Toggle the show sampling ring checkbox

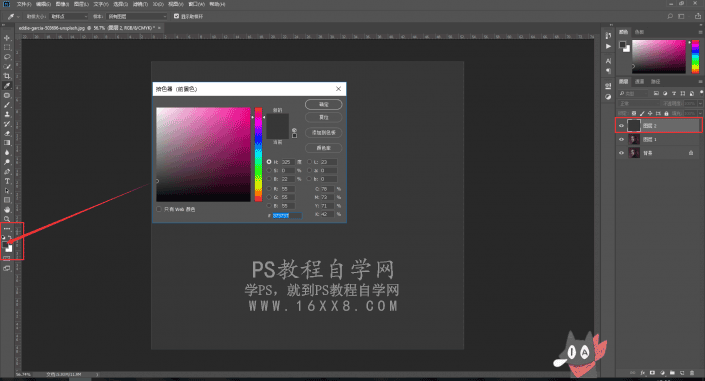tap(176, 16)
